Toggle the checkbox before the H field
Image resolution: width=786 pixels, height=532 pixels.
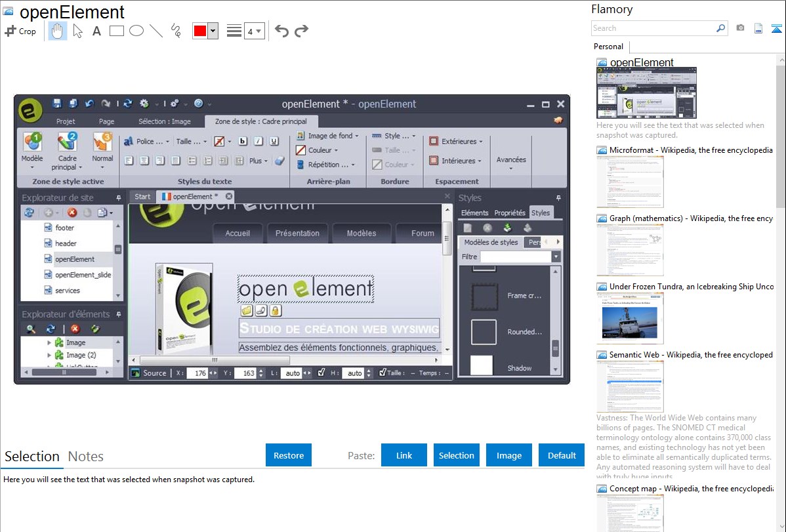(x=321, y=373)
